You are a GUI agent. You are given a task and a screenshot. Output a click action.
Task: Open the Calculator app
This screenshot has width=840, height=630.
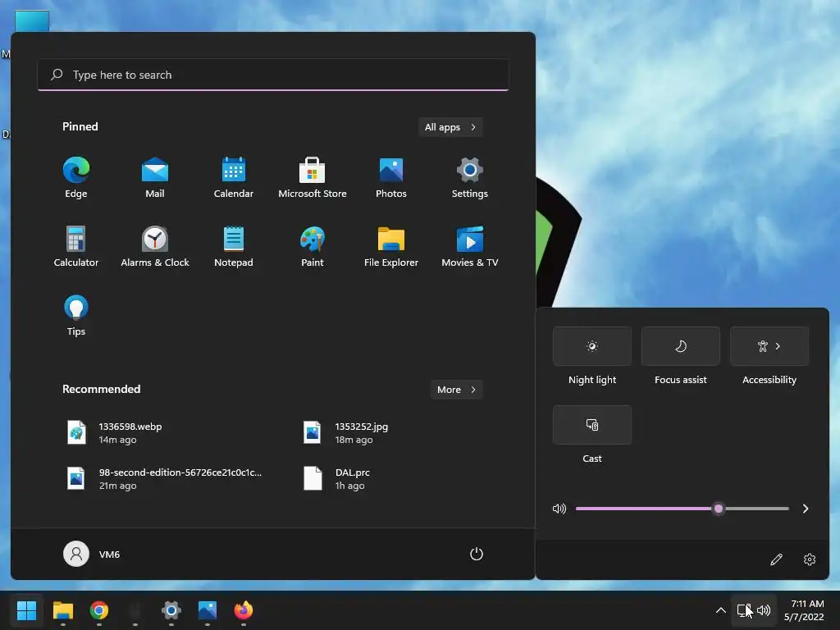click(x=76, y=247)
